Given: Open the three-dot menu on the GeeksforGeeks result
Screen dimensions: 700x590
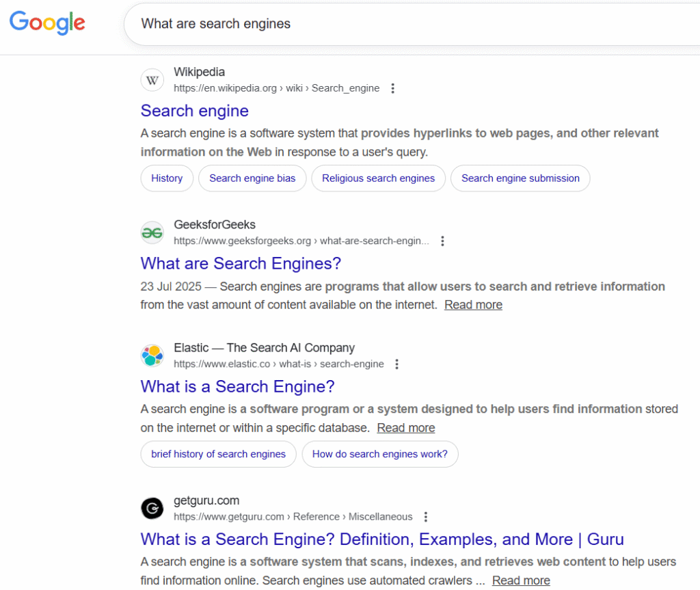Looking at the screenshot, I should 442,241.
